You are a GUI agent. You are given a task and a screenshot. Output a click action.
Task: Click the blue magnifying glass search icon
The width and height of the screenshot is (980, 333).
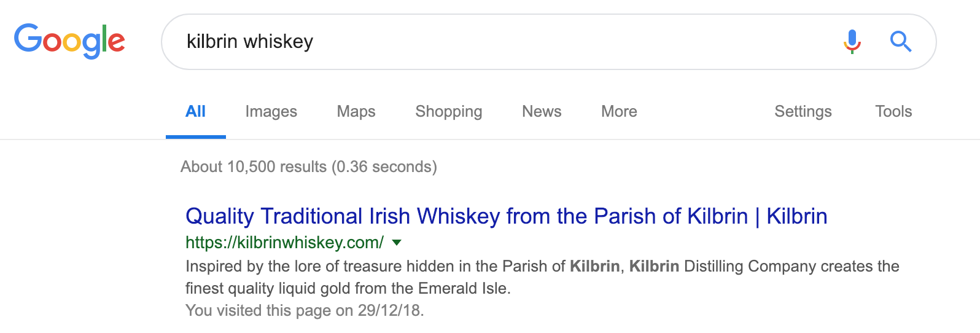point(900,41)
